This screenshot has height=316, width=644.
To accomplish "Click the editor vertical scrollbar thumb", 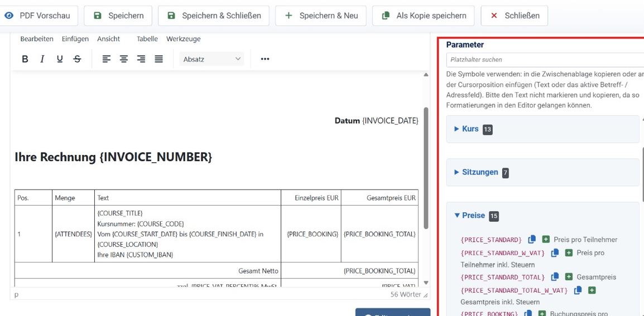I will (426, 168).
